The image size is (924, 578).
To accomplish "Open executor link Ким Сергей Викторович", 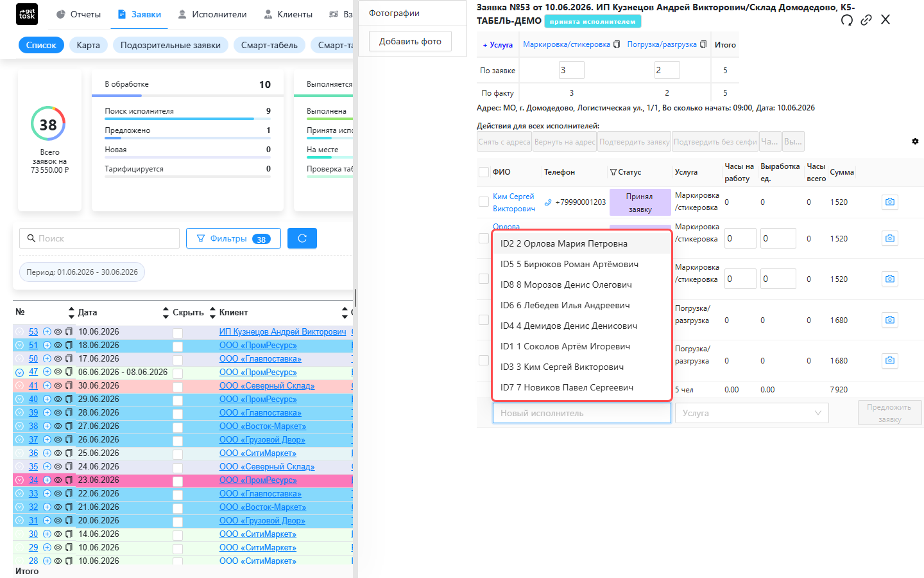I will tap(514, 202).
